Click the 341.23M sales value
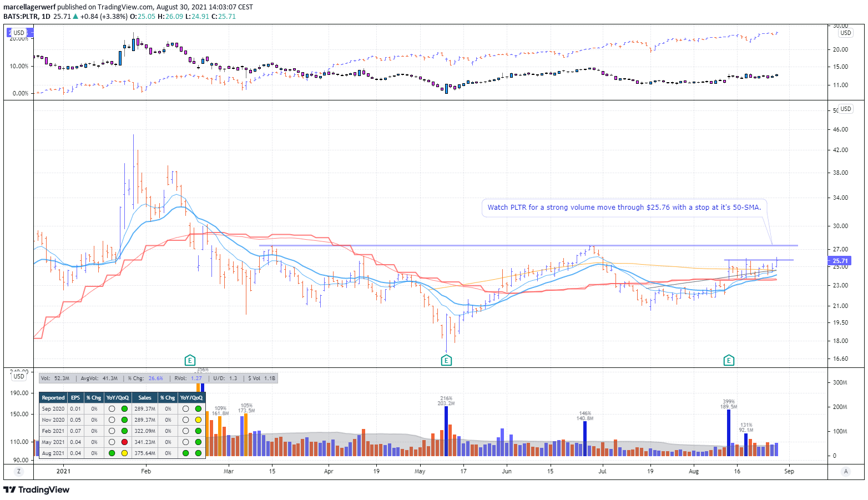 pyautogui.click(x=145, y=442)
